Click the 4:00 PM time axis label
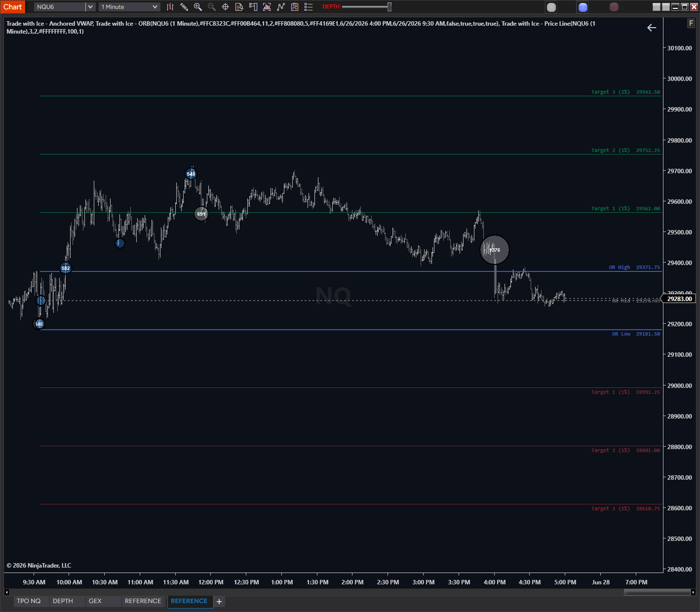 495,582
